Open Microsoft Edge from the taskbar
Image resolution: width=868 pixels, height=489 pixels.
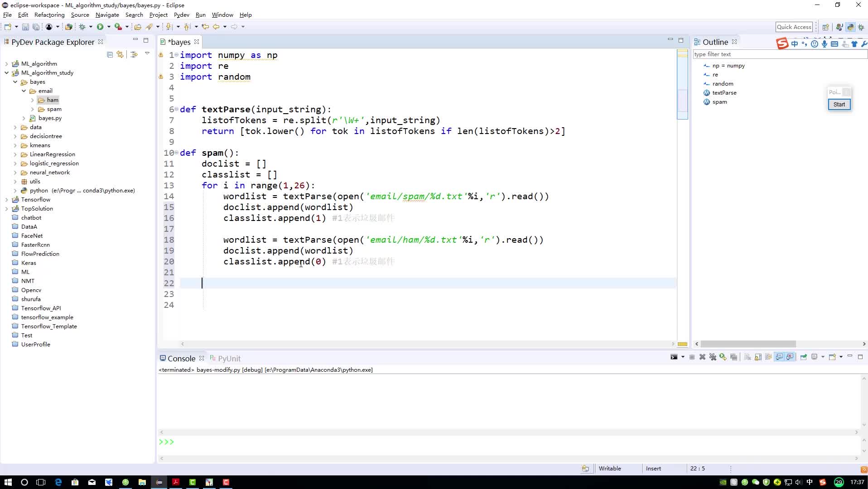pos(58,482)
